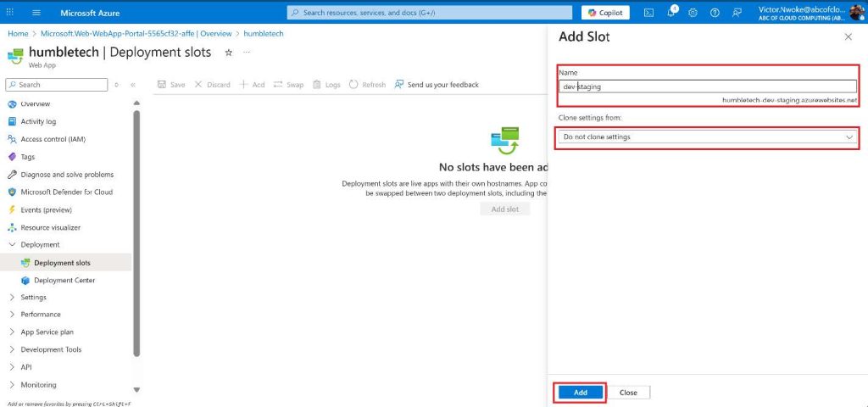This screenshot has height=407, width=868.
Task: Click the Discard toolbar button
Action: tap(212, 85)
